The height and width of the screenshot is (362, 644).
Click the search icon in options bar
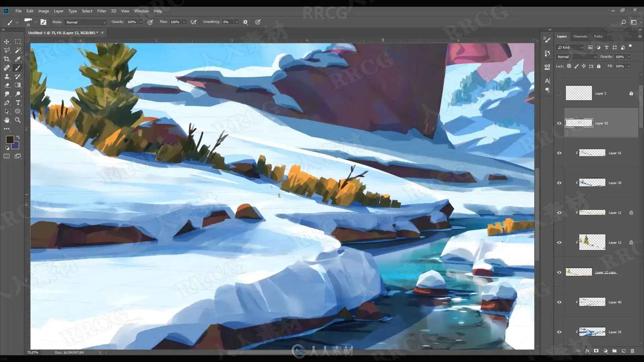[x=623, y=22]
